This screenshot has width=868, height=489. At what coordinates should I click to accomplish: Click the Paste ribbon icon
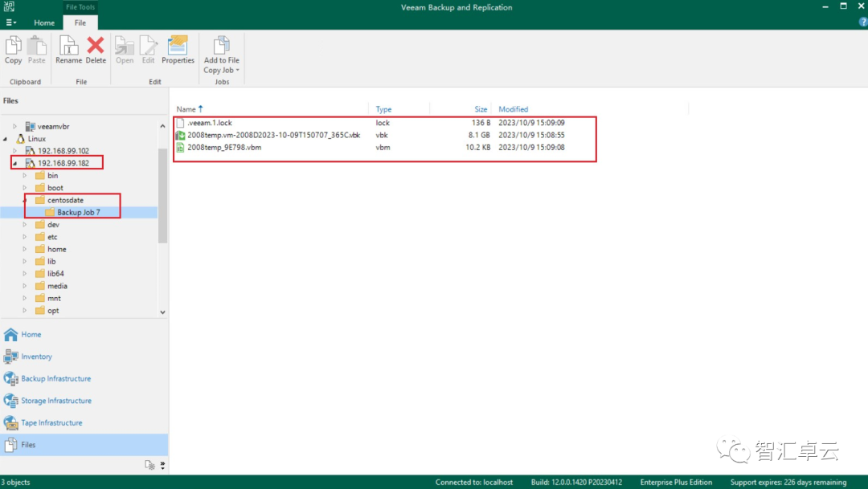(x=36, y=51)
